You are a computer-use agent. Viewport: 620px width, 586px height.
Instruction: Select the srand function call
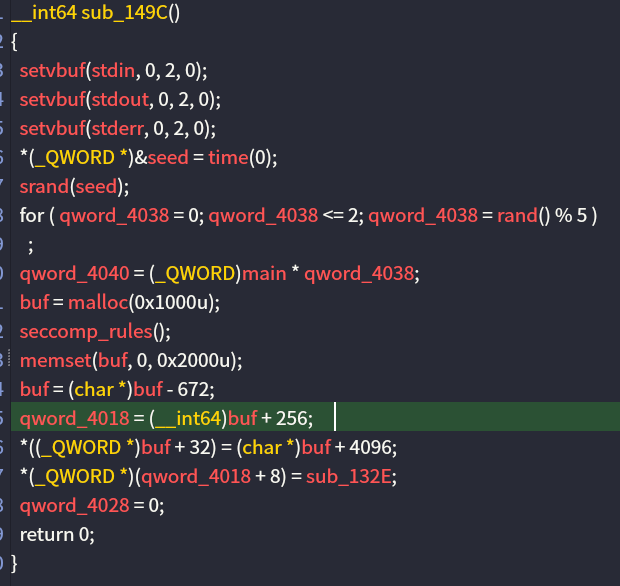click(x=39, y=187)
